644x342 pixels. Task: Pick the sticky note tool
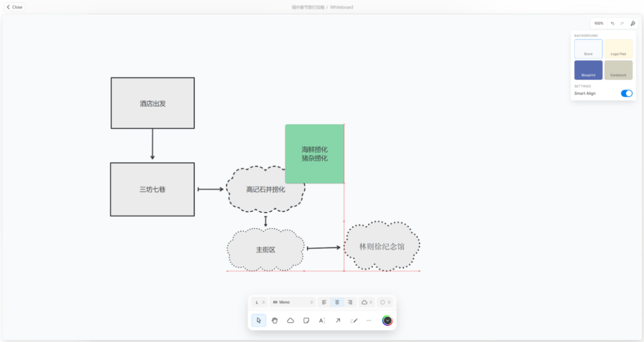(306, 320)
